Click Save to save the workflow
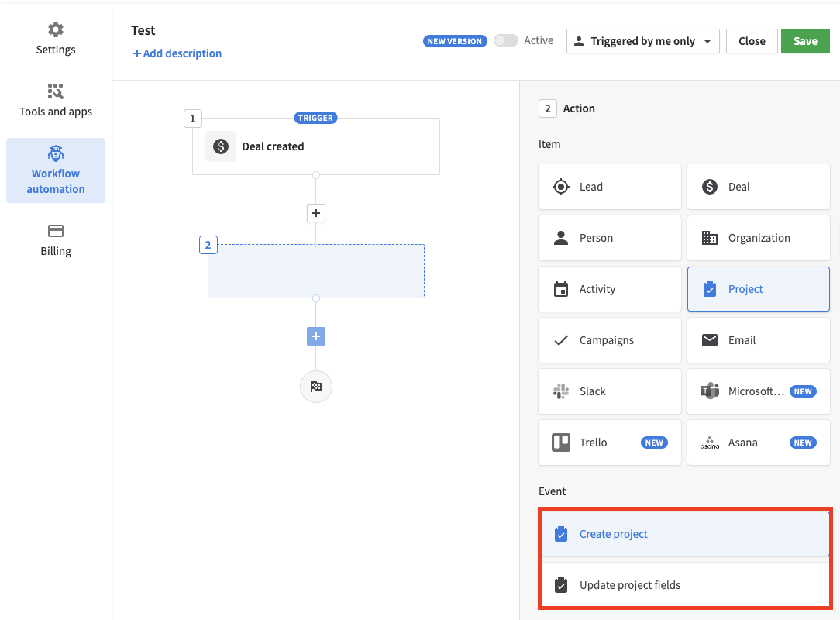The height and width of the screenshot is (620, 840). click(805, 40)
